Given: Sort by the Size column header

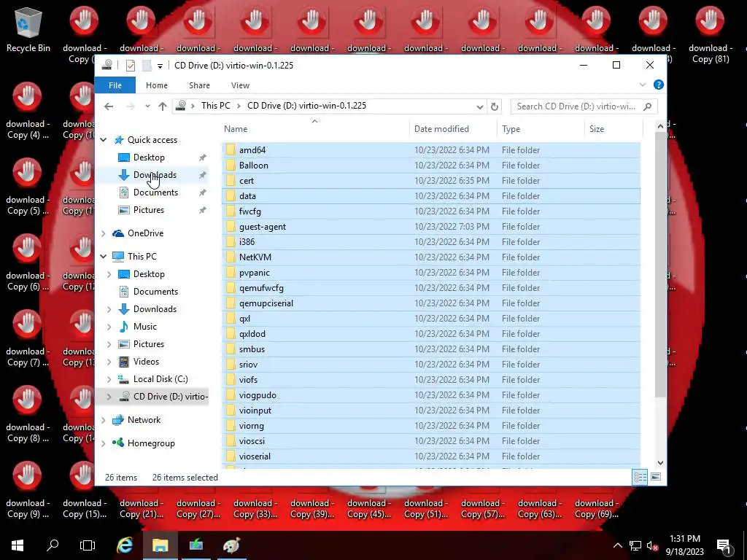Looking at the screenshot, I should click(614, 129).
